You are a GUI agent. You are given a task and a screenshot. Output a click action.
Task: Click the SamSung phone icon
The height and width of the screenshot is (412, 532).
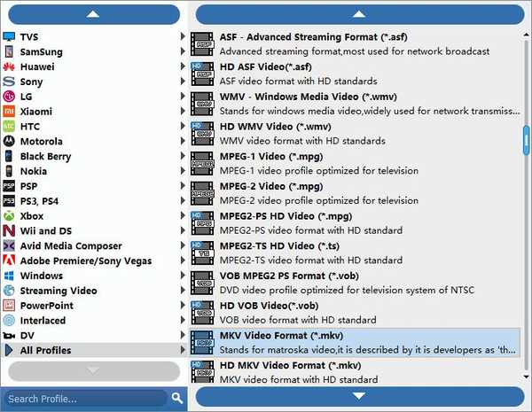(x=9, y=51)
